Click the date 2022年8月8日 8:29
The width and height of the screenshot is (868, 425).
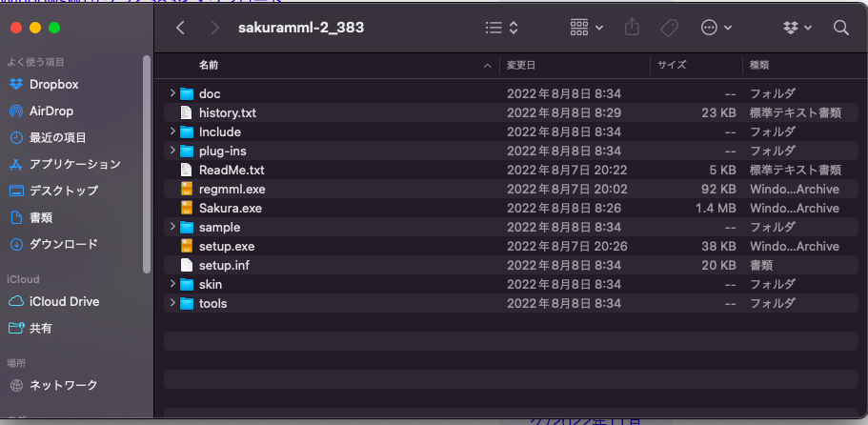[x=564, y=112]
